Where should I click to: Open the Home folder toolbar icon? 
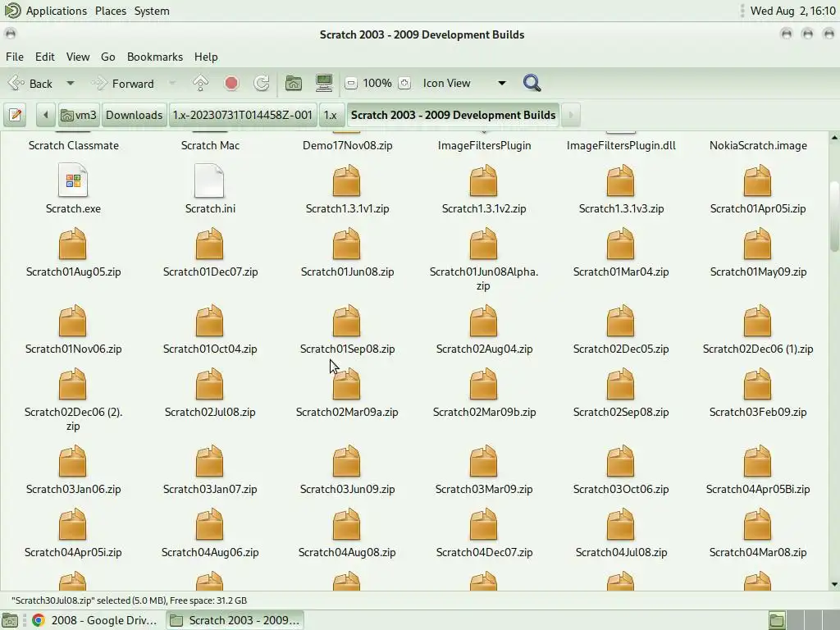(x=293, y=83)
